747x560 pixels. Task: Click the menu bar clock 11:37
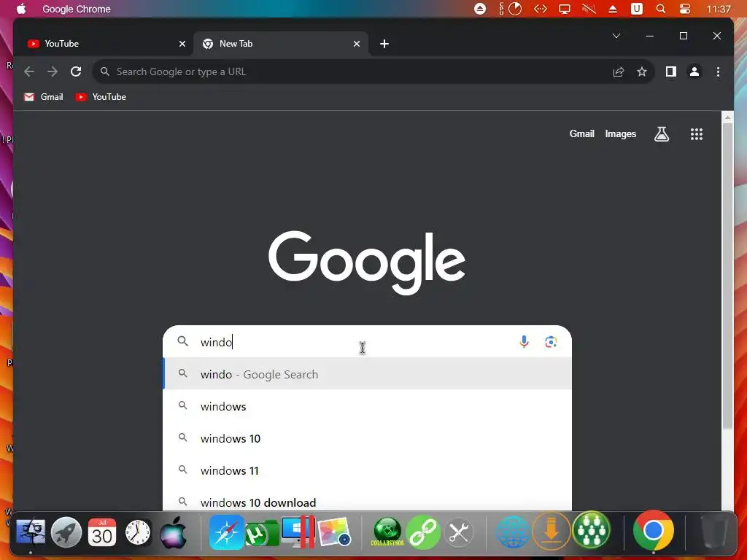[719, 9]
